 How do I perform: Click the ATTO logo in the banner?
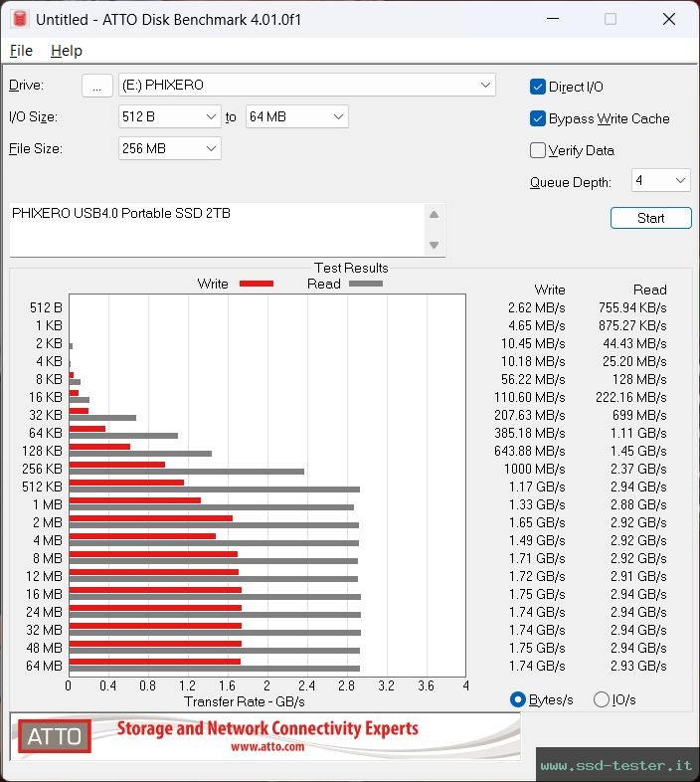(x=55, y=736)
